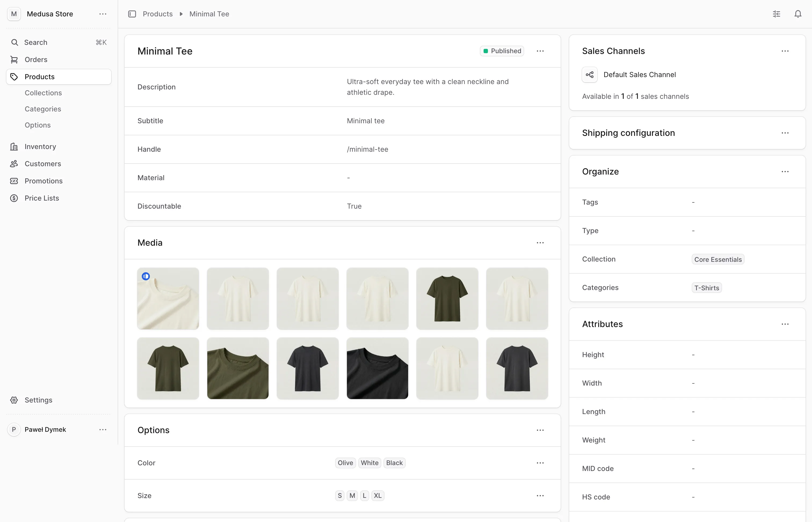Click the Medusa Store avatar icon
This screenshot has height=522, width=812.
pyautogui.click(x=14, y=14)
